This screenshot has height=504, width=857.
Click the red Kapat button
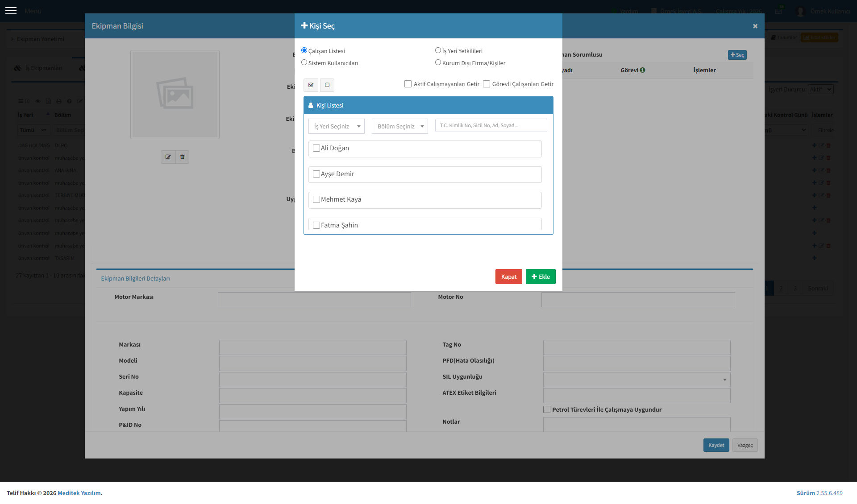pos(509,277)
